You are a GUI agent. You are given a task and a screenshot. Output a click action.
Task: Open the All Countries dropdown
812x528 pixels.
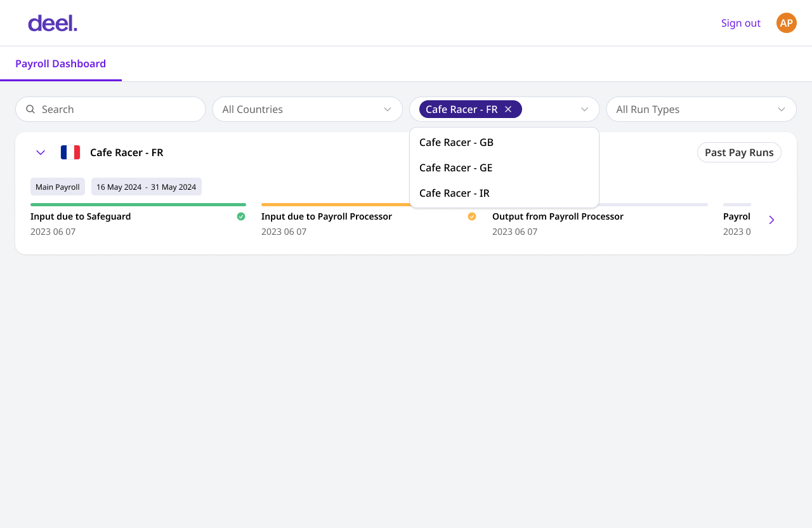(x=308, y=109)
